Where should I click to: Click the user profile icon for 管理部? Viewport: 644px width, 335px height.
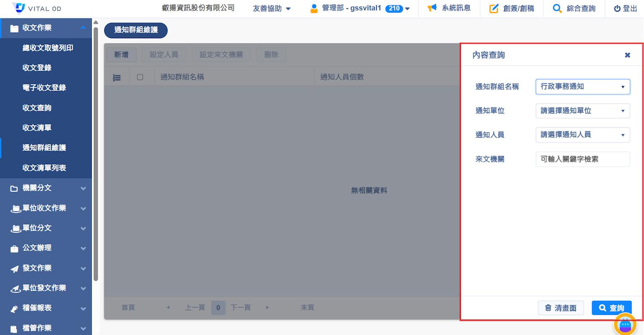(314, 8)
